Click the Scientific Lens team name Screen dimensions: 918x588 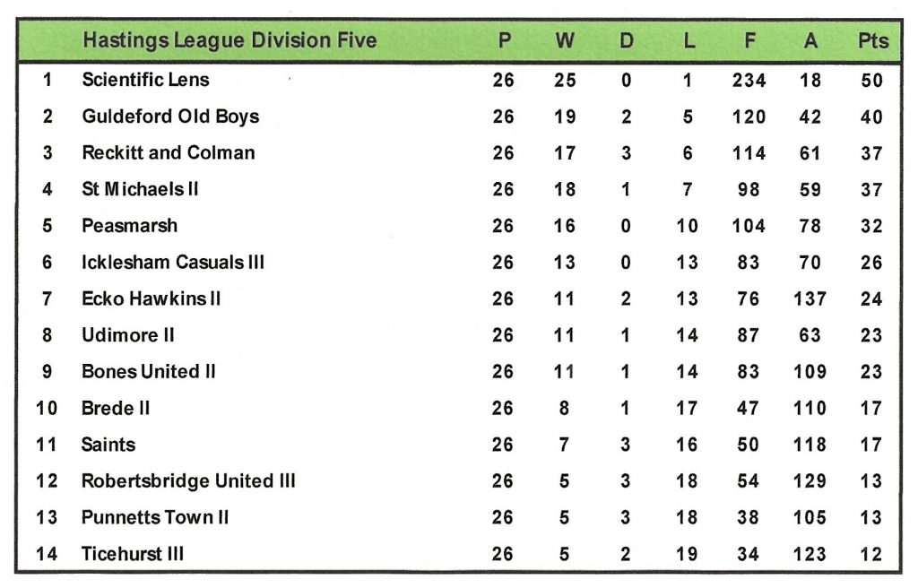pyautogui.click(x=145, y=80)
